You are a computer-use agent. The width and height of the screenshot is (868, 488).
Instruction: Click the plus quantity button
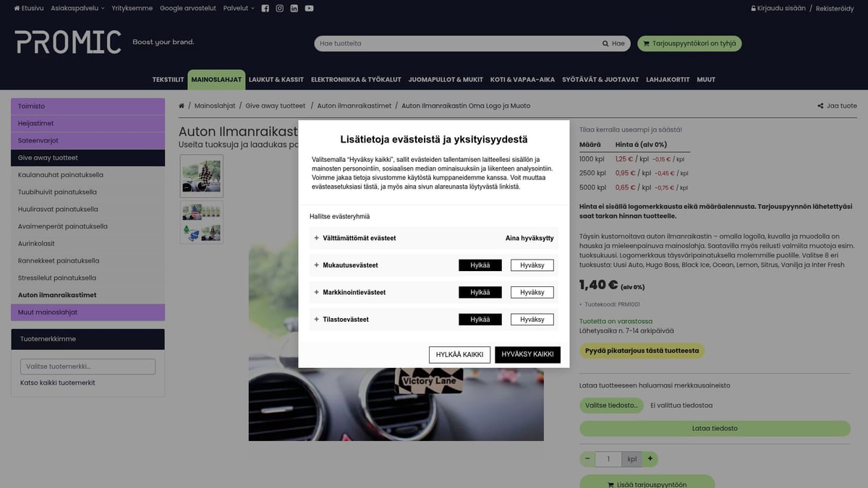(650, 458)
